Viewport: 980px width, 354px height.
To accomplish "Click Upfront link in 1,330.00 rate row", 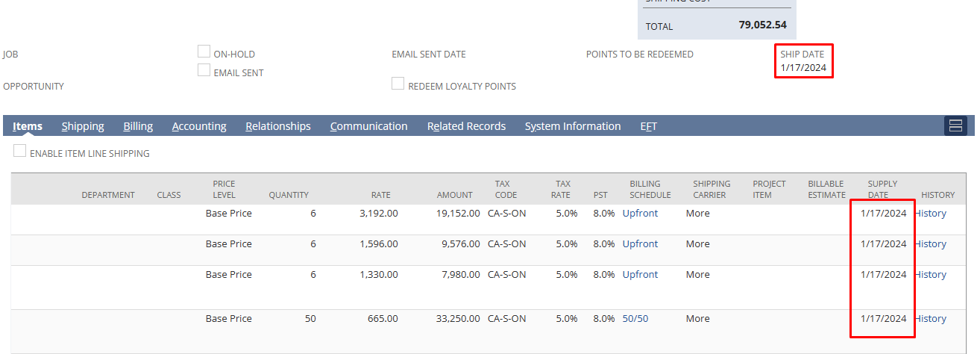I will 640,275.
